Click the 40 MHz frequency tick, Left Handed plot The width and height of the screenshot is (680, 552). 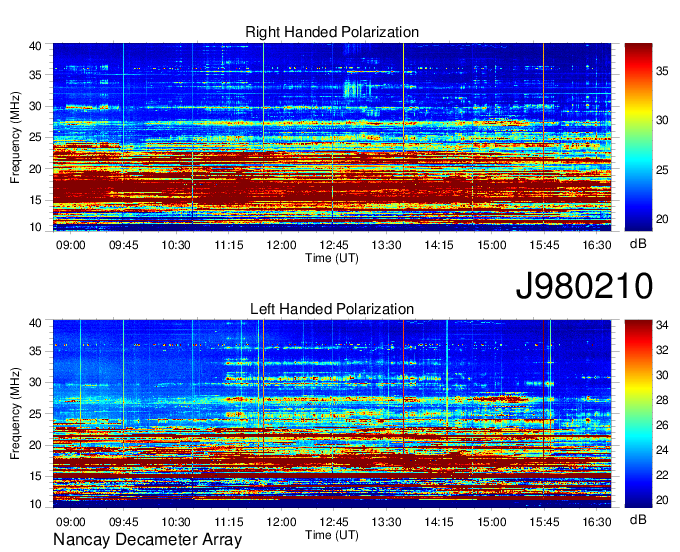point(35,323)
